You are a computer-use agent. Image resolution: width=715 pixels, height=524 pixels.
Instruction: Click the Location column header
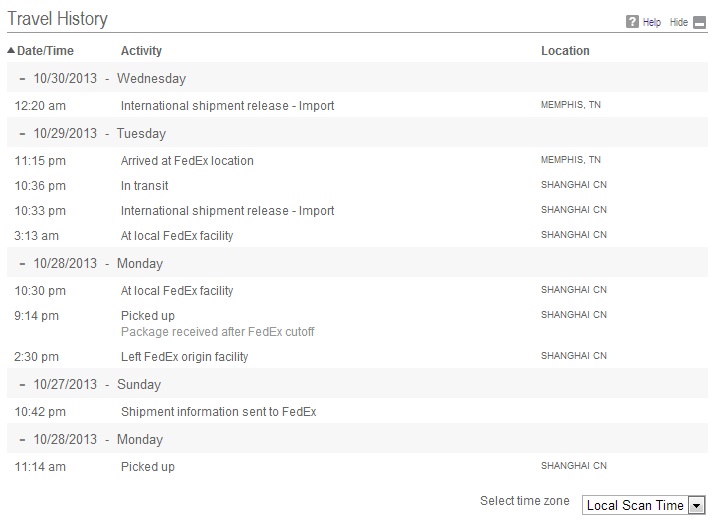tap(565, 51)
